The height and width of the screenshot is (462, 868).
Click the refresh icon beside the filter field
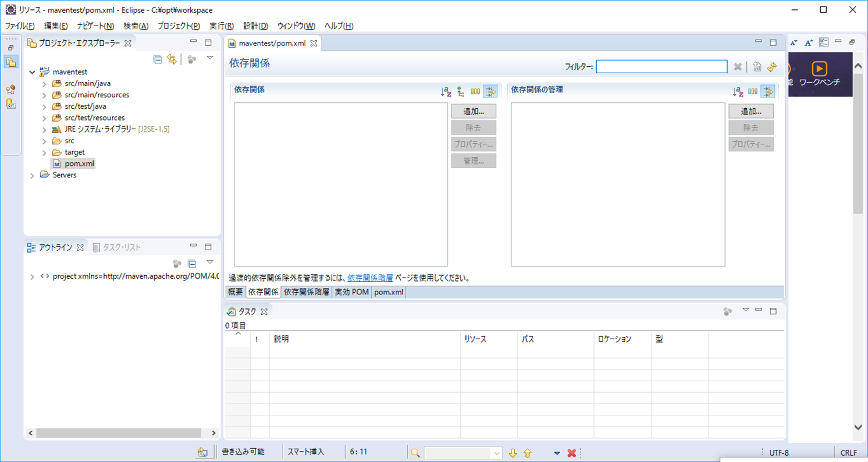tap(772, 67)
